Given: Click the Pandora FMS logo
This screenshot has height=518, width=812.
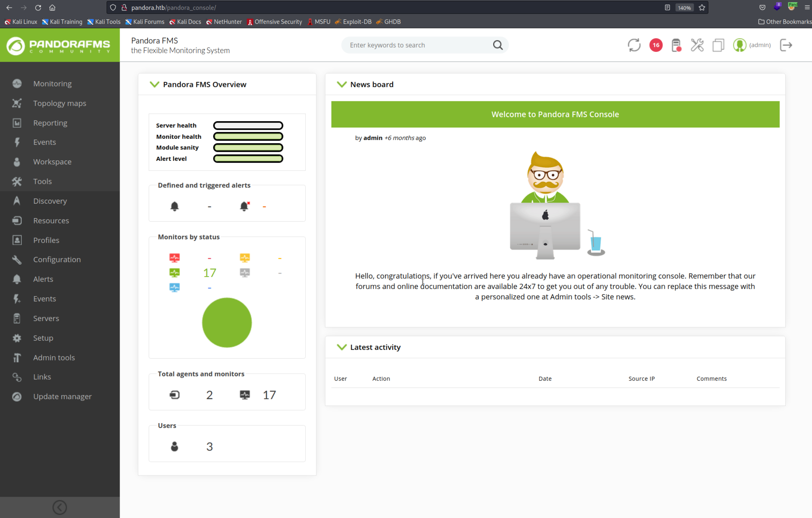Looking at the screenshot, I should click(58, 45).
